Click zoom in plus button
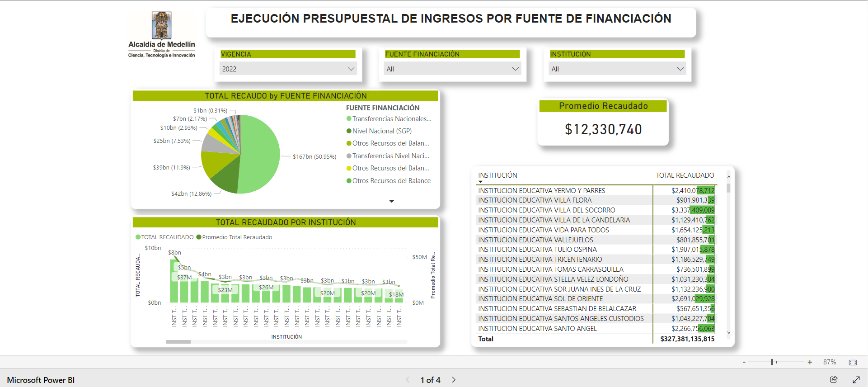Viewport: 868px width, 387px height. 810,362
